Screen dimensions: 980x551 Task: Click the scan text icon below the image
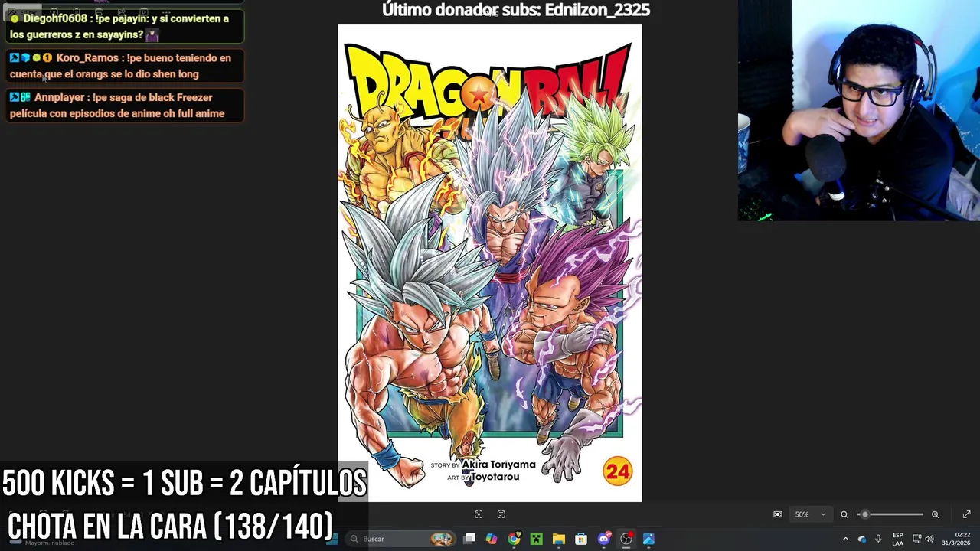click(x=501, y=514)
